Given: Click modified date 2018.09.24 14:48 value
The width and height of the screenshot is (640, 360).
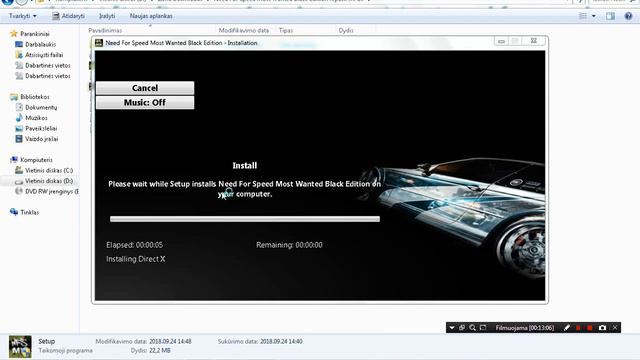Looking at the screenshot, I should point(170,341).
